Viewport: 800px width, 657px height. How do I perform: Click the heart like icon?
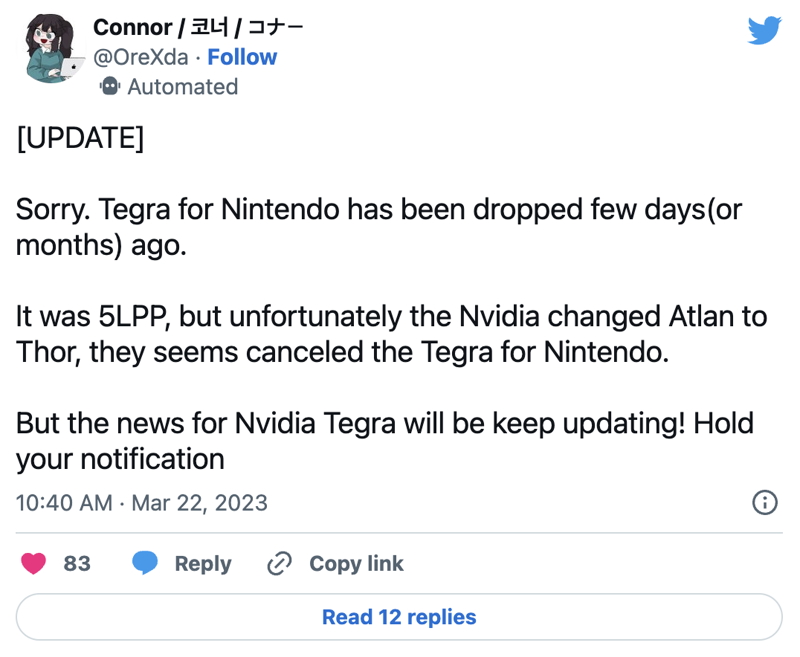click(x=34, y=564)
